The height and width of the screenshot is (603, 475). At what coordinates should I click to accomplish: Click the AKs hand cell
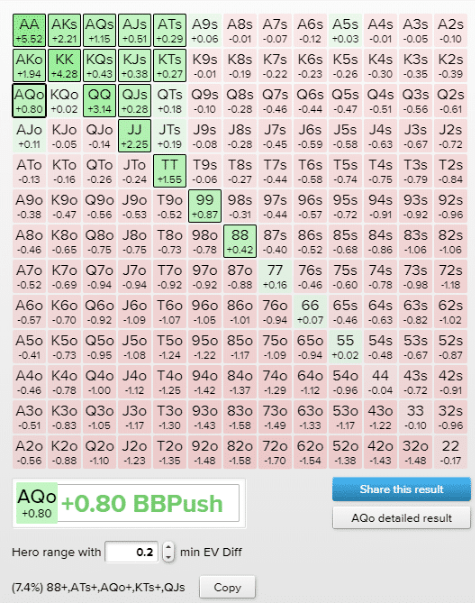(64, 30)
